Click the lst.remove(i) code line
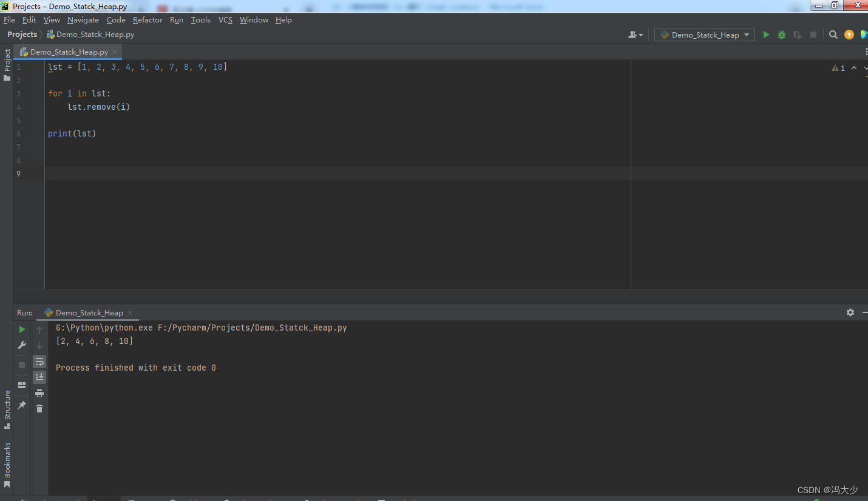 pos(99,107)
